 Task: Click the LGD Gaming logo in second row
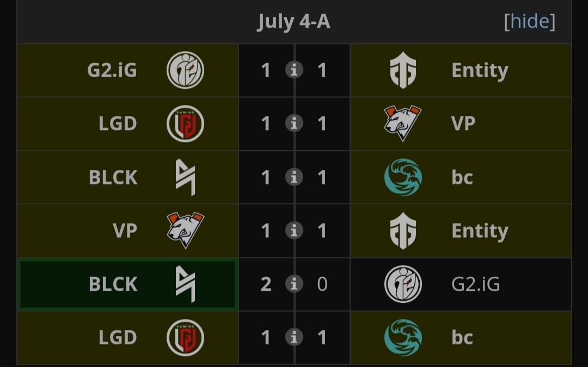pos(185,124)
